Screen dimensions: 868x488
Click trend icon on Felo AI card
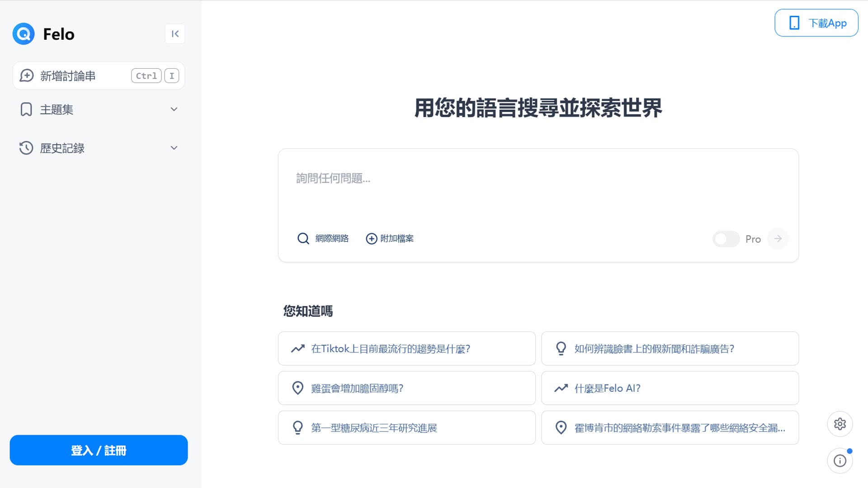[x=561, y=388]
